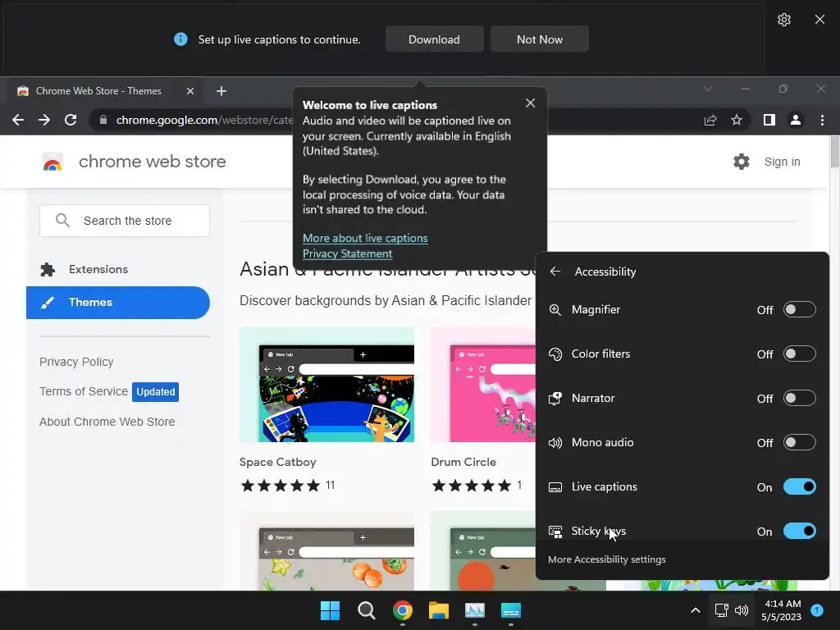Open the Space Catboy theme thumbnail

point(326,385)
